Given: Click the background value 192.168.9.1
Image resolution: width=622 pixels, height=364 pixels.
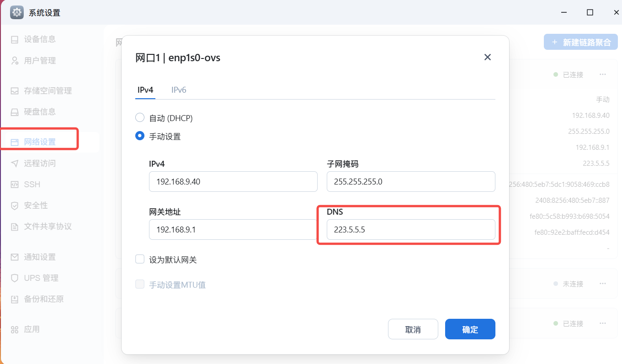Looking at the screenshot, I should click(x=592, y=148).
